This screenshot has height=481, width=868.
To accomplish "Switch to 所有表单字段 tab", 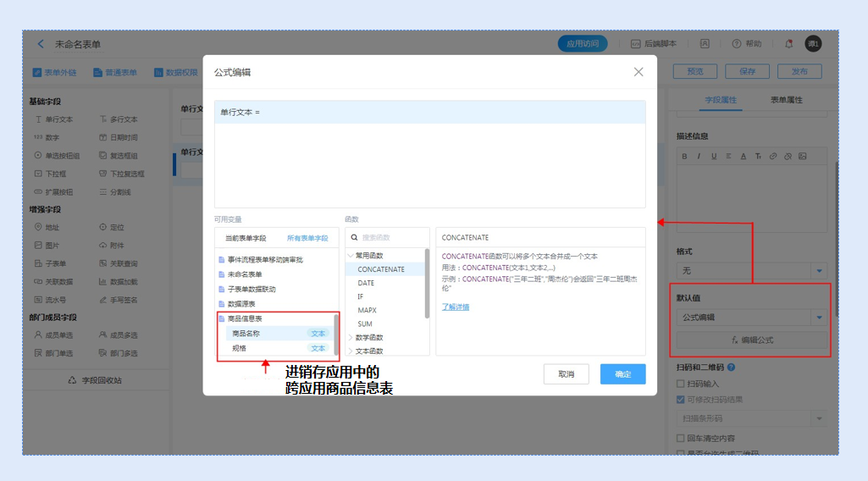I will tap(306, 238).
